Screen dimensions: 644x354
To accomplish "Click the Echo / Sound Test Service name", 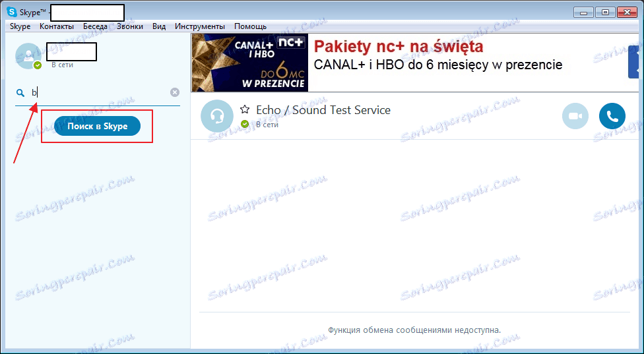I will tap(323, 110).
